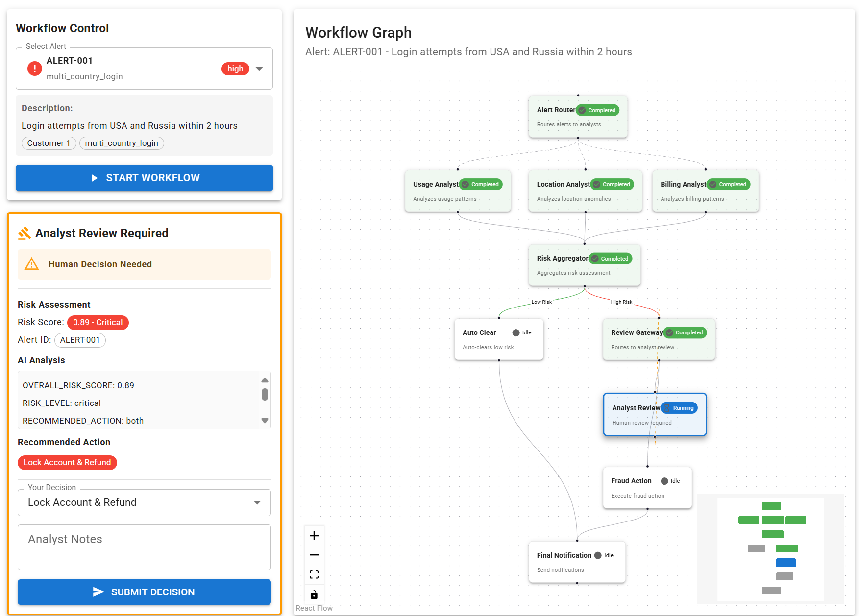Click the Running badge on Analyst Review

point(679,408)
